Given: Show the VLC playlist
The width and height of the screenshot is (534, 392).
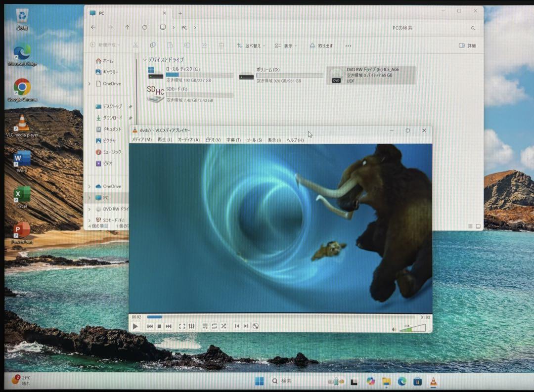Looking at the screenshot, I should [x=205, y=326].
